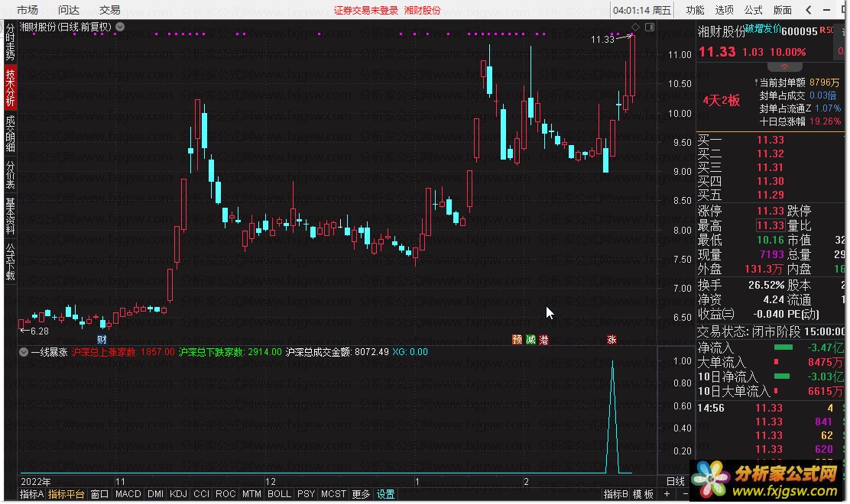Image resolution: width=850 pixels, height=504 pixels.
Task: Click 换手 value 26.52%
Action: coord(767,286)
